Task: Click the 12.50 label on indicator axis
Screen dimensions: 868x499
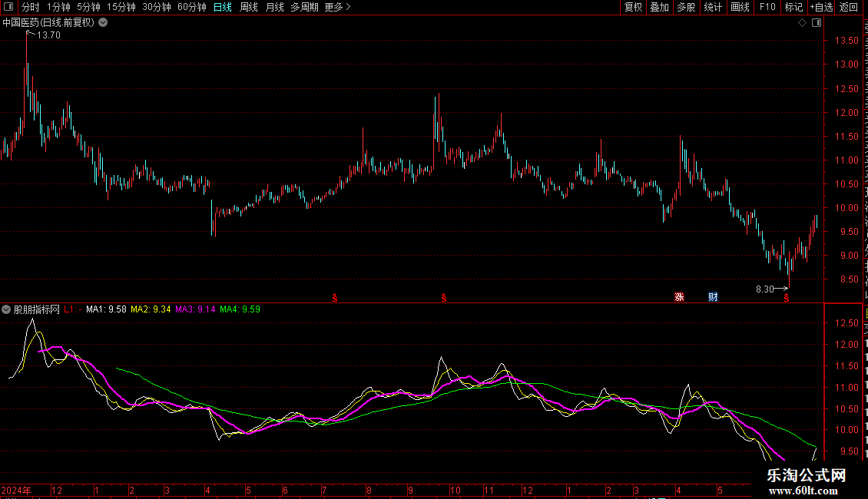Action: (846, 323)
